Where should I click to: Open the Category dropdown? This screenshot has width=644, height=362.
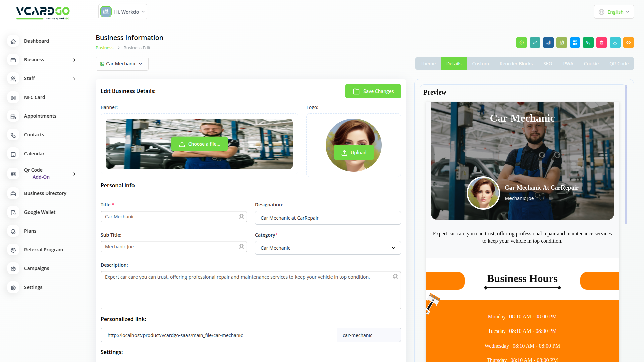328,248
